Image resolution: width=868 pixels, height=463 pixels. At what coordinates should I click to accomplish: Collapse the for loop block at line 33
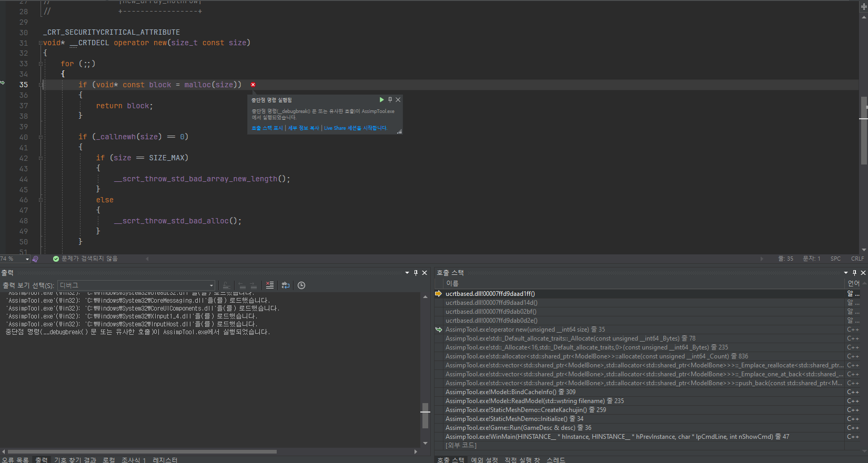click(x=41, y=64)
